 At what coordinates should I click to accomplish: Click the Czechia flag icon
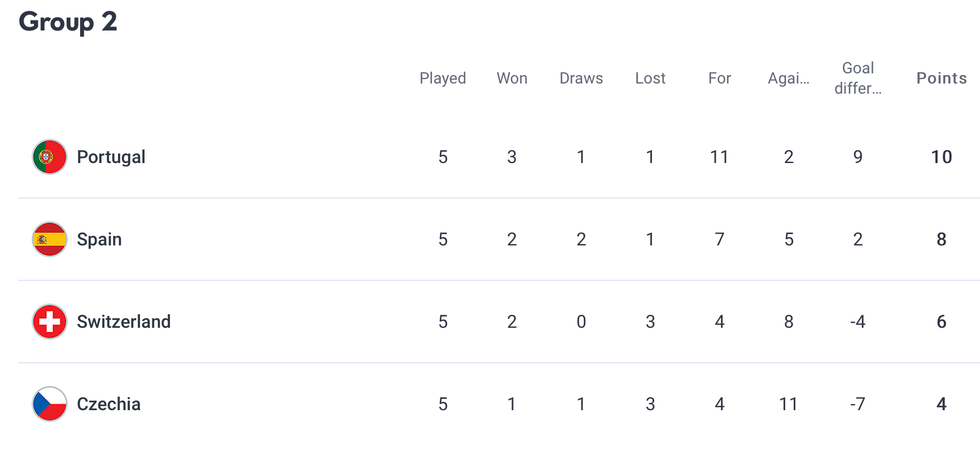[50, 404]
